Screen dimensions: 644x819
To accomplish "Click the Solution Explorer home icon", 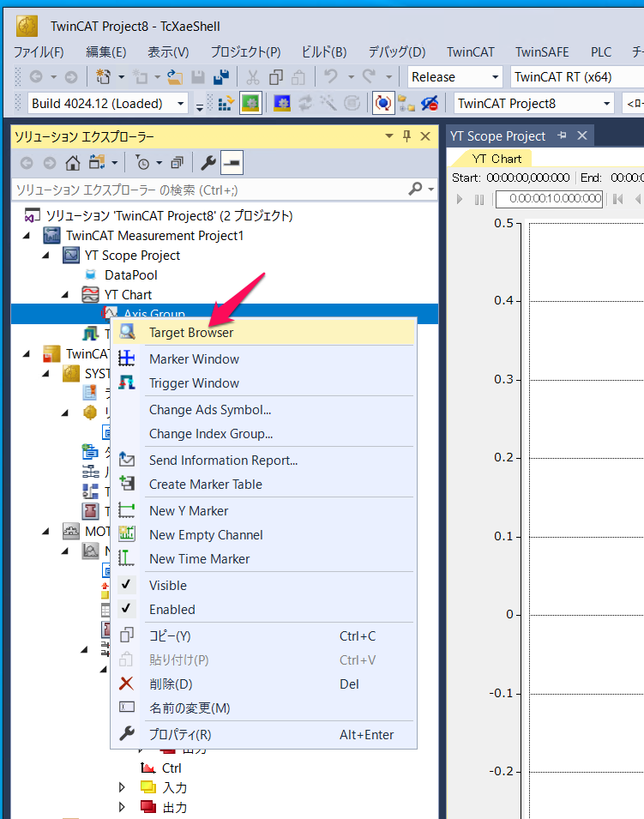I will pyautogui.click(x=73, y=163).
